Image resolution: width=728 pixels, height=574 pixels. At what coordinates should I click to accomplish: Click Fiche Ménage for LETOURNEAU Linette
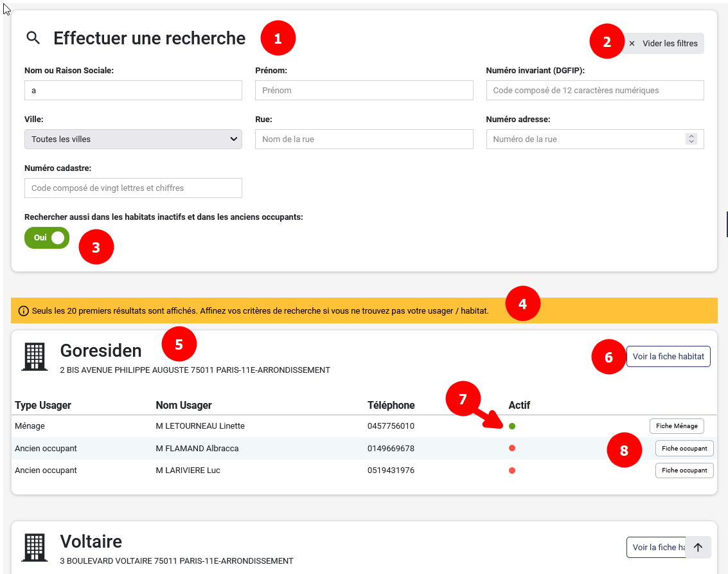[x=677, y=426]
